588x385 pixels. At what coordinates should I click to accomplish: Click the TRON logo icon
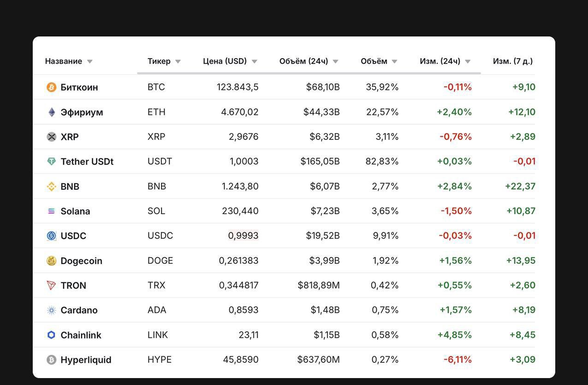[52, 285]
